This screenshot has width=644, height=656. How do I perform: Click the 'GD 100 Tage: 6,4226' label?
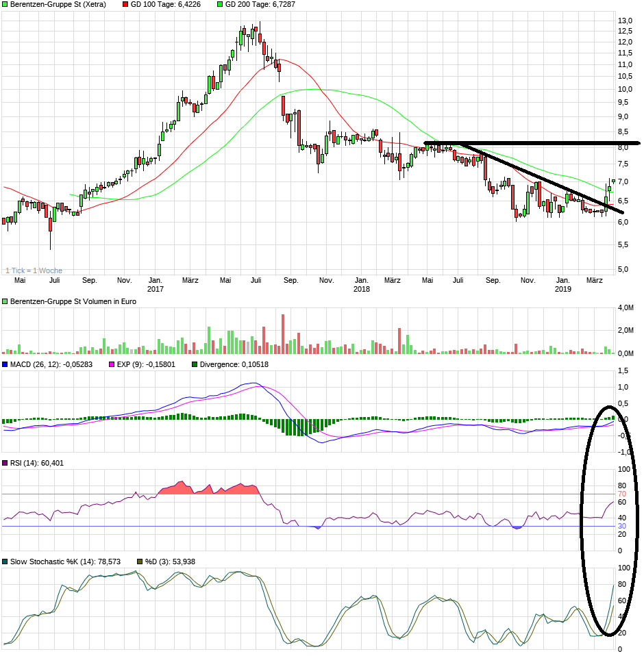click(166, 5)
